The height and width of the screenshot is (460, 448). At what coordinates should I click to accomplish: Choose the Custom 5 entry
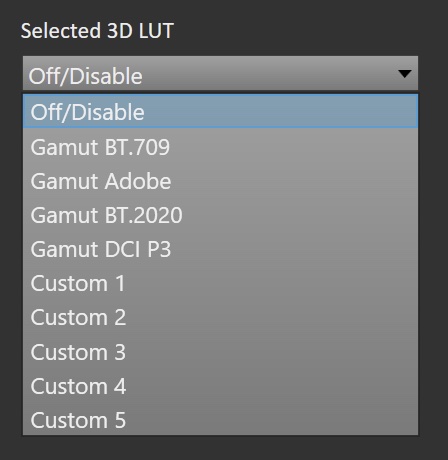pyautogui.click(x=220, y=419)
